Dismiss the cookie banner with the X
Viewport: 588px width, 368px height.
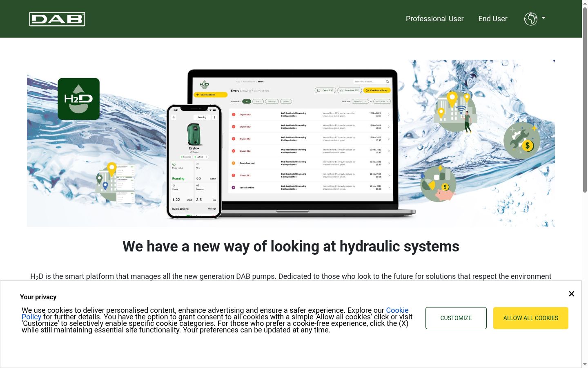point(572,294)
